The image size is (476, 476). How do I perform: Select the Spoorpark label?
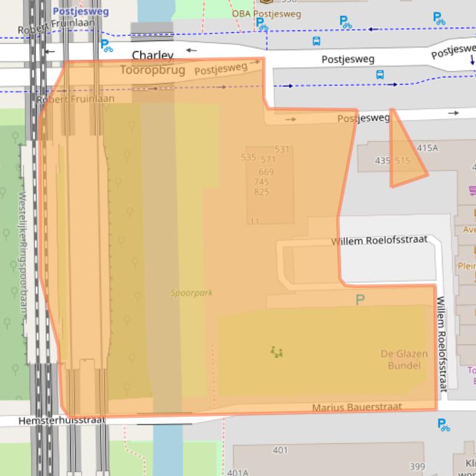coord(192,292)
